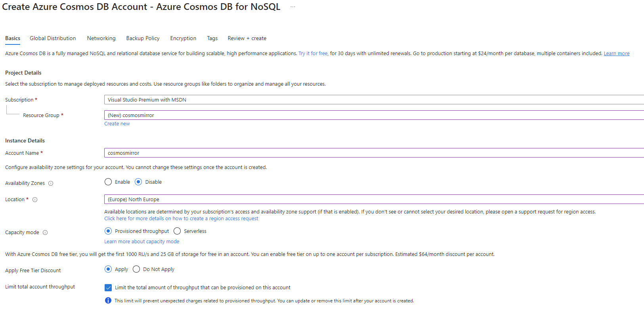
Task: Click the Capacity mode info icon
Action: click(45, 233)
